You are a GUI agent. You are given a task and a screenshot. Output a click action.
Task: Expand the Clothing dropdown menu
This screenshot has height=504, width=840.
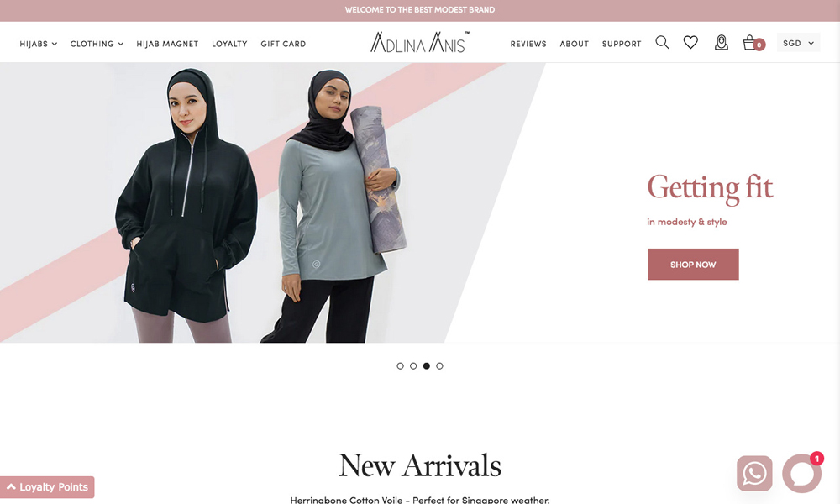(x=97, y=44)
